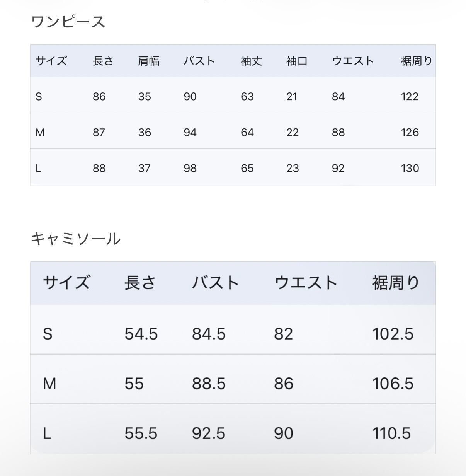Image resolution: width=466 pixels, height=476 pixels.
Task: Click the キャミソール section heading
Action: 76,239
